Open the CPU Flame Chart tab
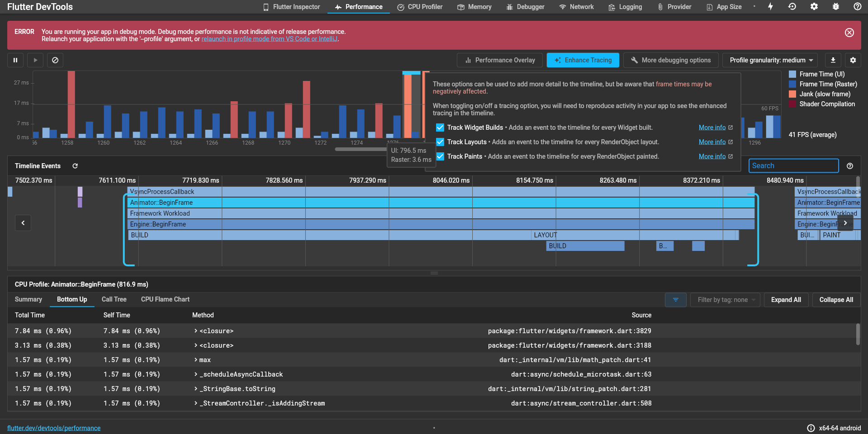 (165, 299)
